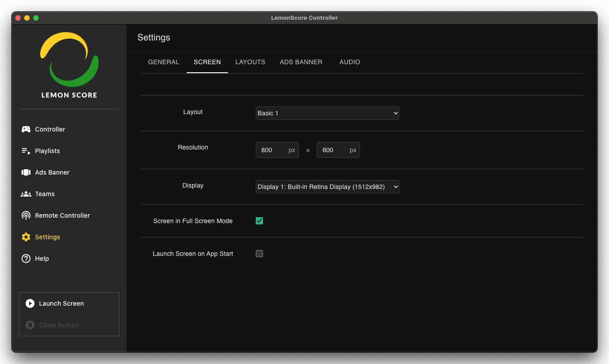Viewport: 609px width, 364px height.
Task: Select the Teams people icon
Action: 26,194
